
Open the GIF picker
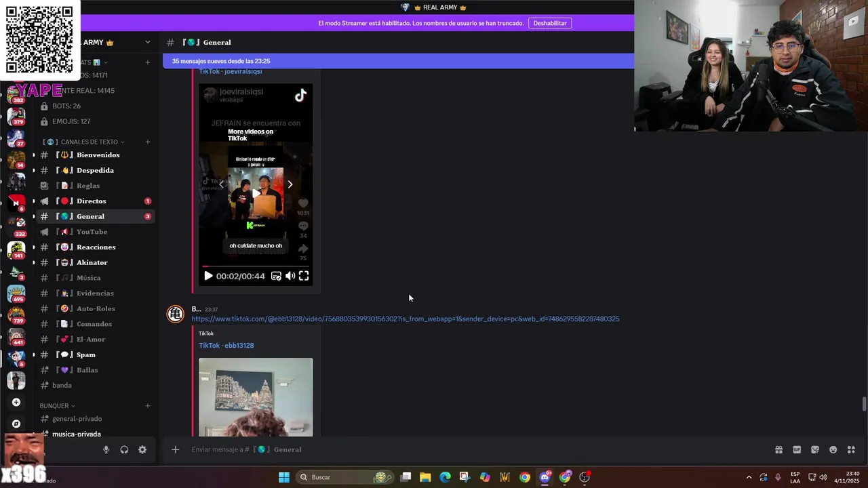pyautogui.click(x=797, y=449)
